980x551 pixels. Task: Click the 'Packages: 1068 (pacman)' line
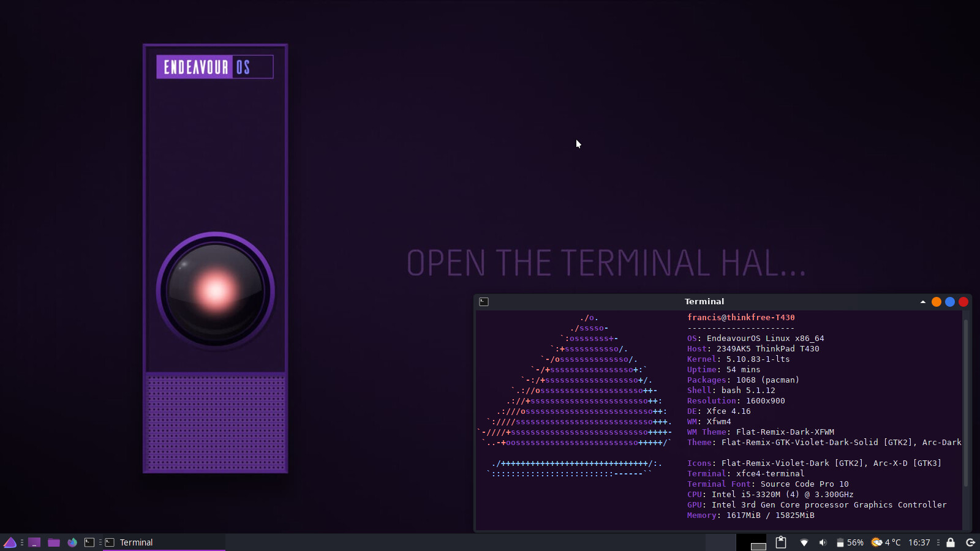coord(744,380)
